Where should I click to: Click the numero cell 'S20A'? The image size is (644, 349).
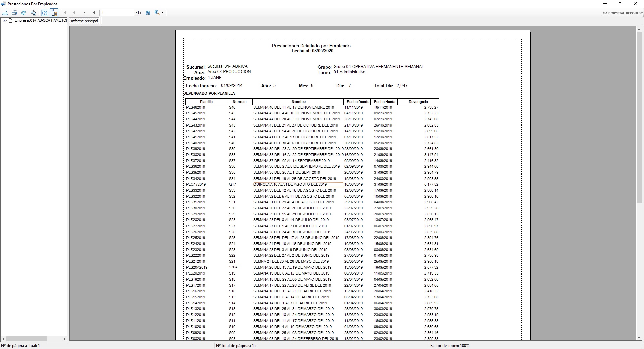(x=233, y=267)
